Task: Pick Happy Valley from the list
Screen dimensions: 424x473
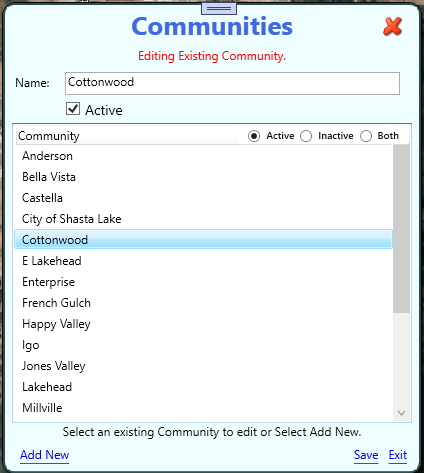Action: 204,324
